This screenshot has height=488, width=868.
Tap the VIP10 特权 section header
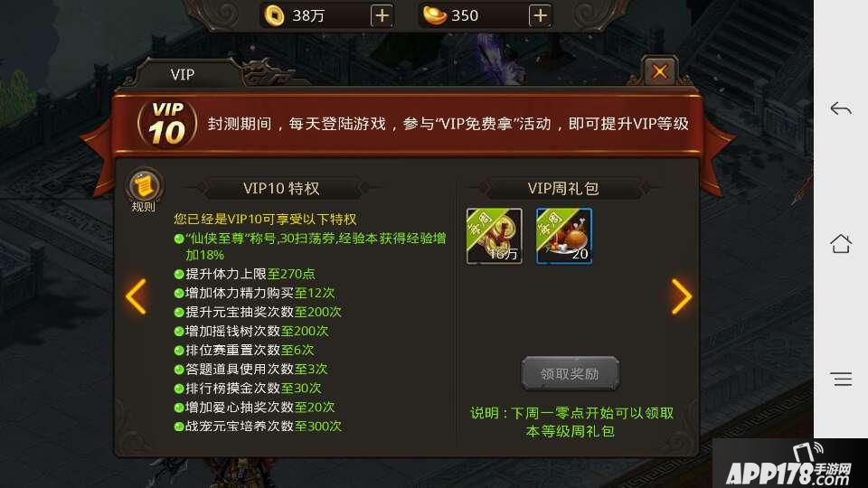point(281,189)
